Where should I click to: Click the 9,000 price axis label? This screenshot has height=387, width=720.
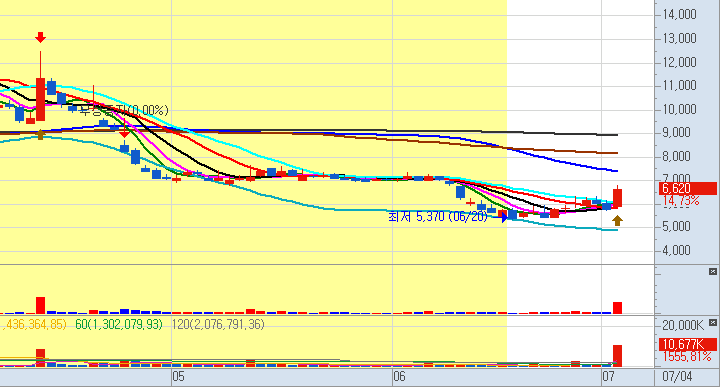point(676,133)
